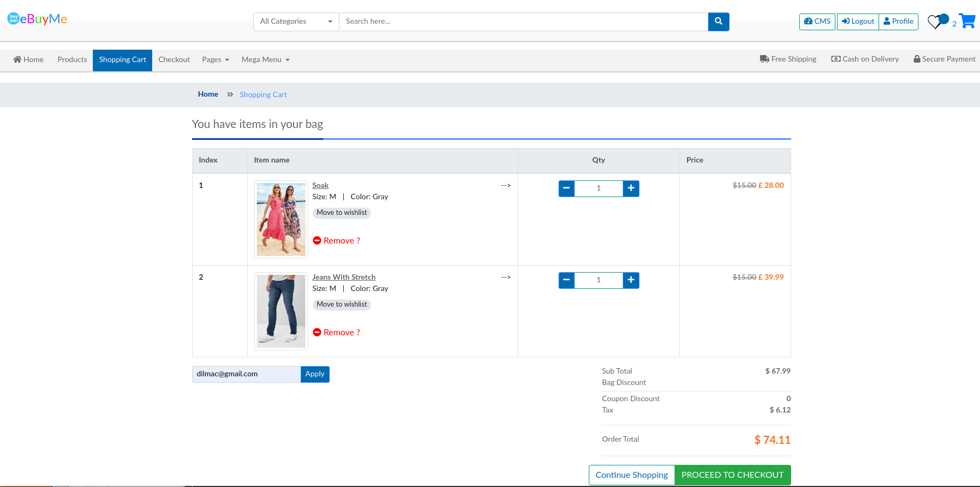Decrease Jeans With Stretch quantity
This screenshot has height=487, width=980.
point(566,280)
